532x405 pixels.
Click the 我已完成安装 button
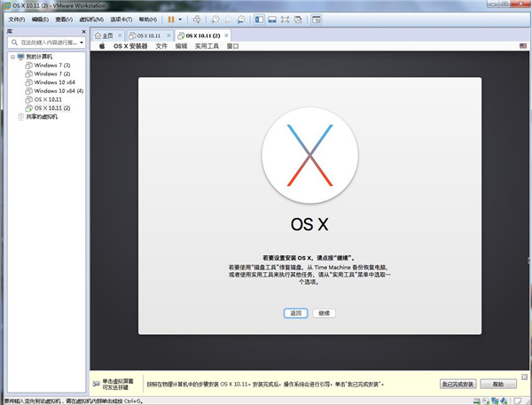458,384
